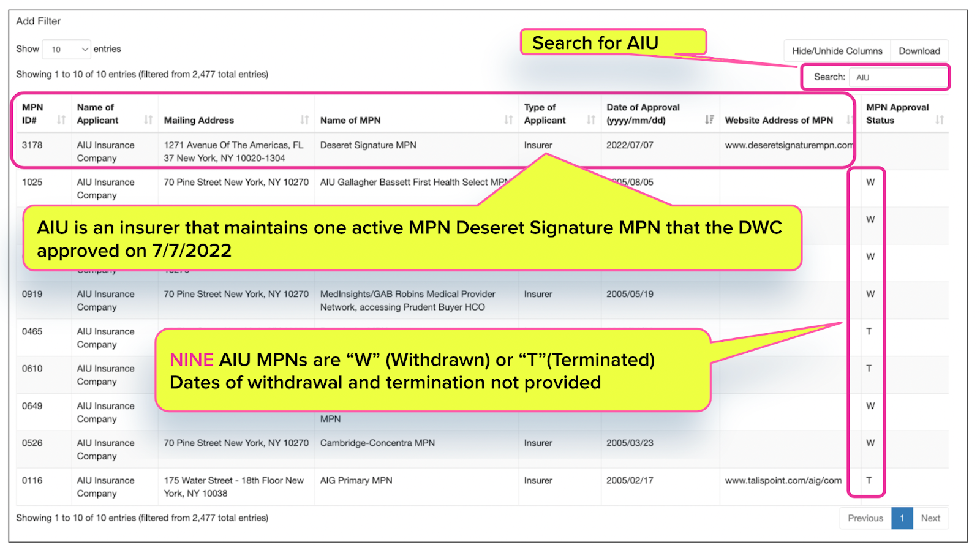Screen dimensions: 980x550
Task: Click status W in row 1025
Action: 870,183
